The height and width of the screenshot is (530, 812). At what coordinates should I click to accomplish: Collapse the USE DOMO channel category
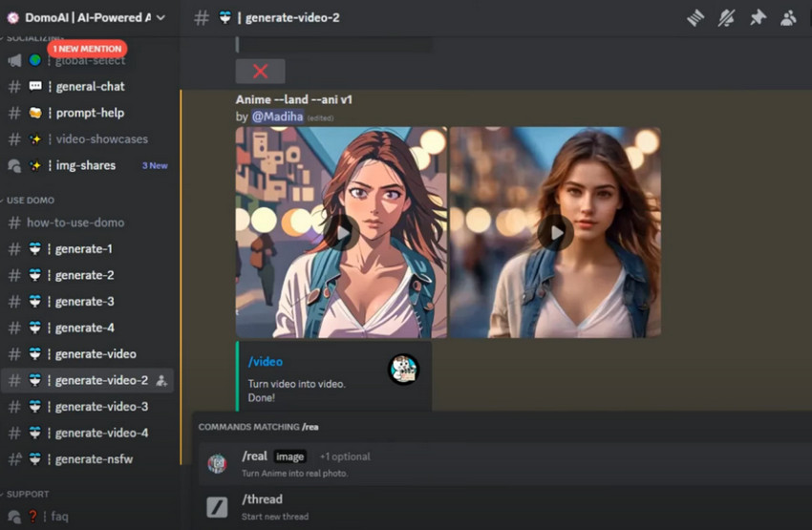point(31,201)
